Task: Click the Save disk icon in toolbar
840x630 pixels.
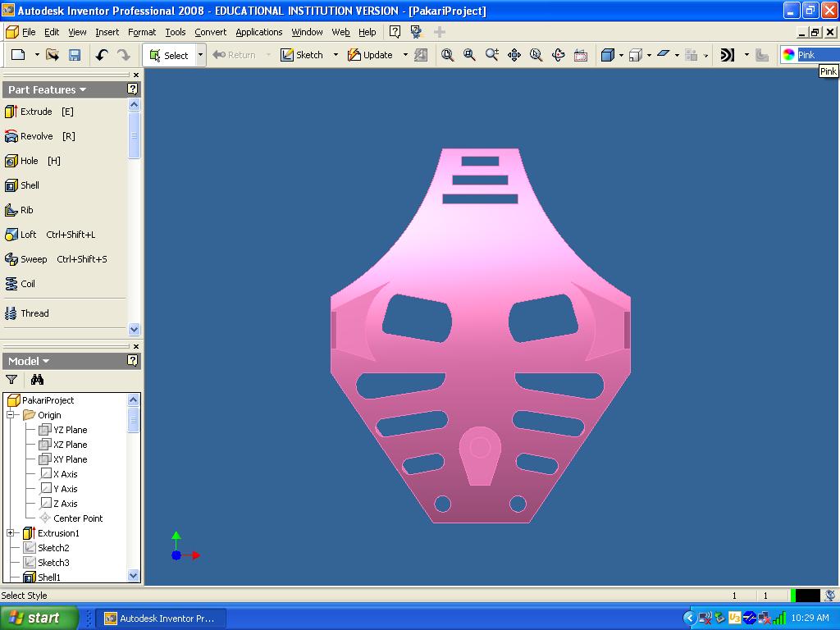Action: click(x=75, y=55)
